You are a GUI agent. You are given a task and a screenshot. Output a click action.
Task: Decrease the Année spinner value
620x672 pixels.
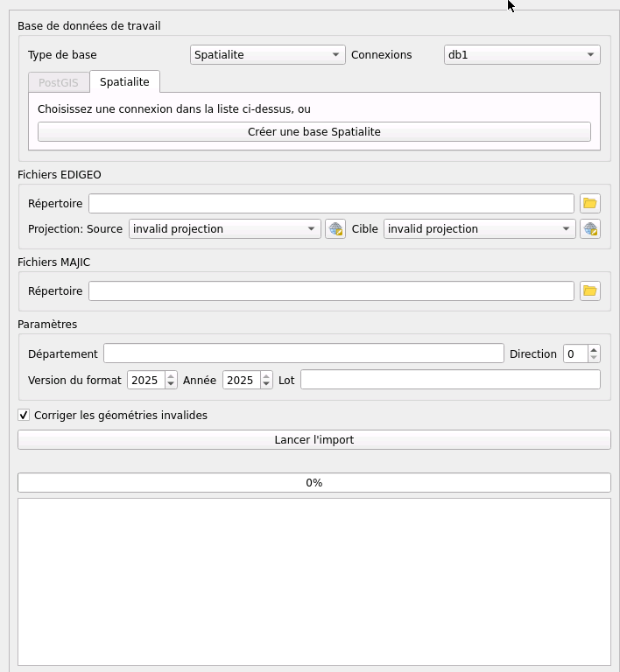point(266,384)
